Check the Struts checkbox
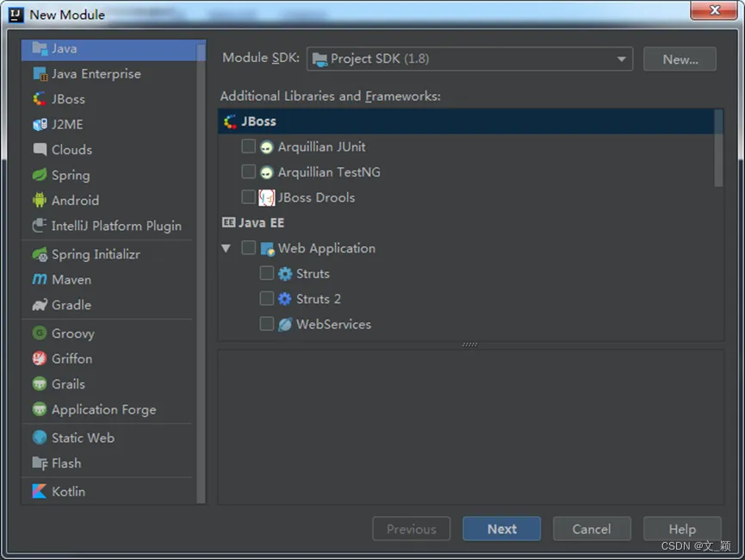 point(266,273)
